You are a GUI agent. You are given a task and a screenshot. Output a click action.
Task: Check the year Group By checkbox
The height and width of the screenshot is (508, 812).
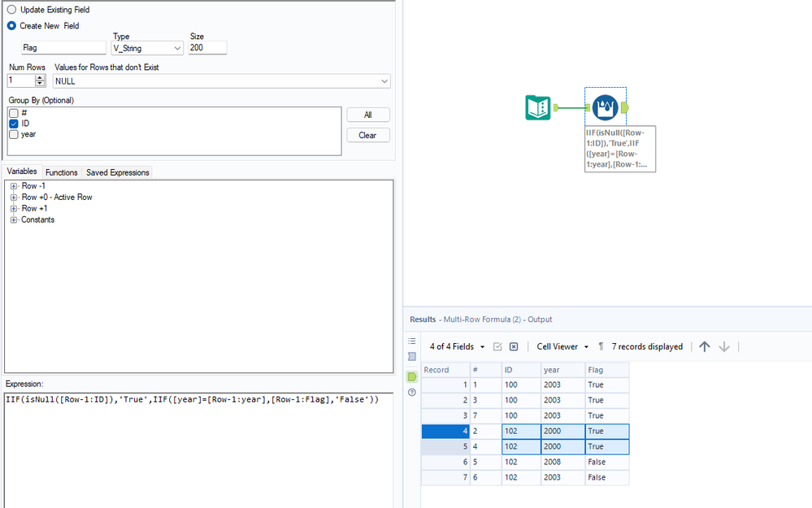tap(14, 135)
